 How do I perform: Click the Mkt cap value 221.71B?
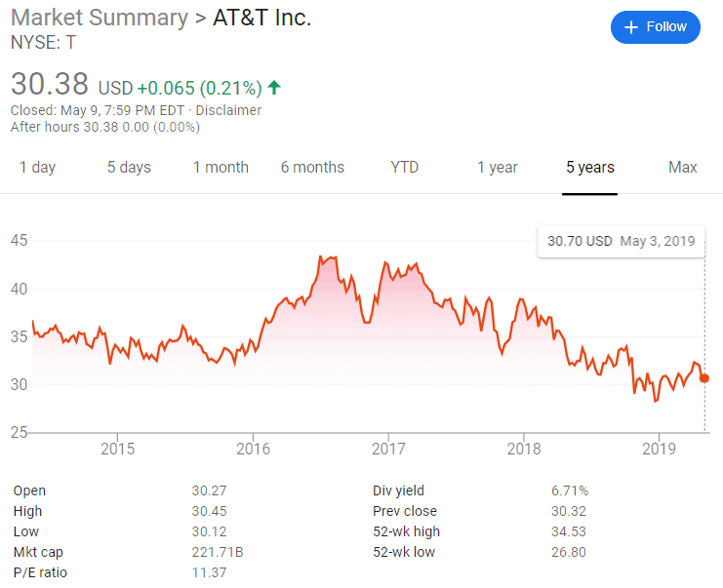[x=218, y=552]
